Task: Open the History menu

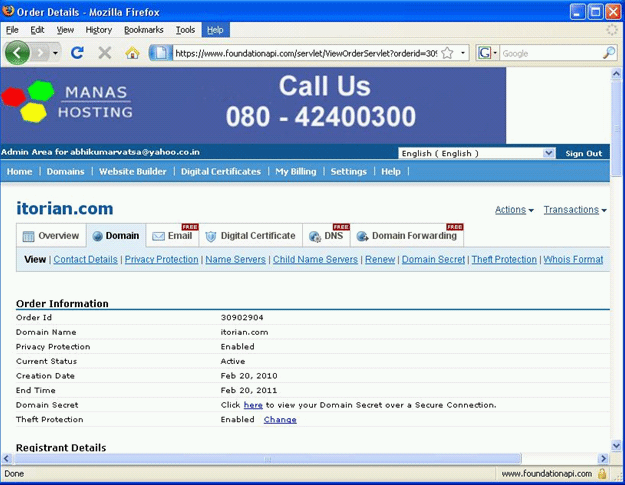Action: 98,30
